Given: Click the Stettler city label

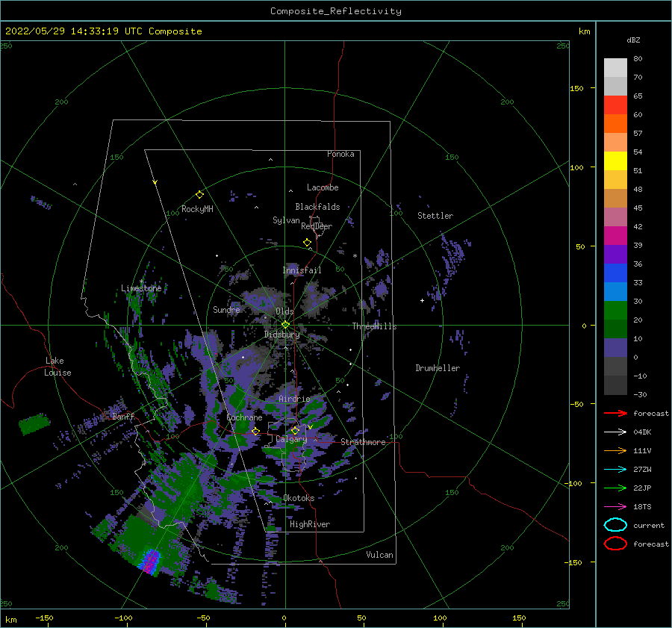Looking at the screenshot, I should click(435, 216).
